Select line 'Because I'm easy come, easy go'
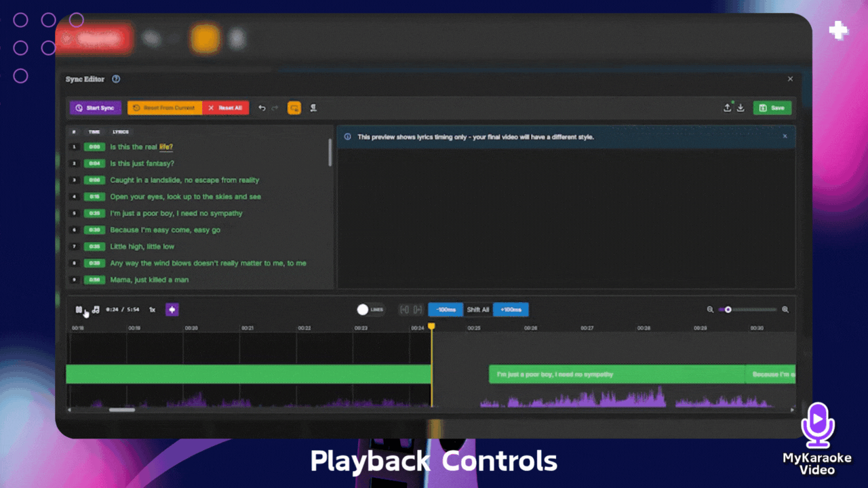868x488 pixels. coord(165,230)
